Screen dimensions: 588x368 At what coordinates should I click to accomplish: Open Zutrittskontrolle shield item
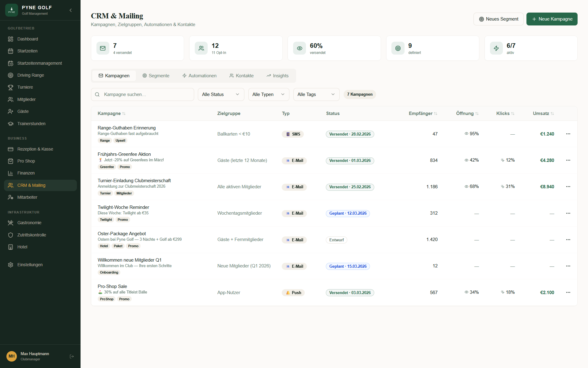click(x=32, y=235)
